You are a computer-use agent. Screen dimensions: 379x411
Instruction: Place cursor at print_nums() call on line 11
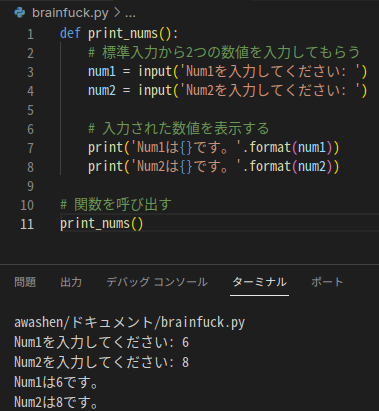coord(102,224)
